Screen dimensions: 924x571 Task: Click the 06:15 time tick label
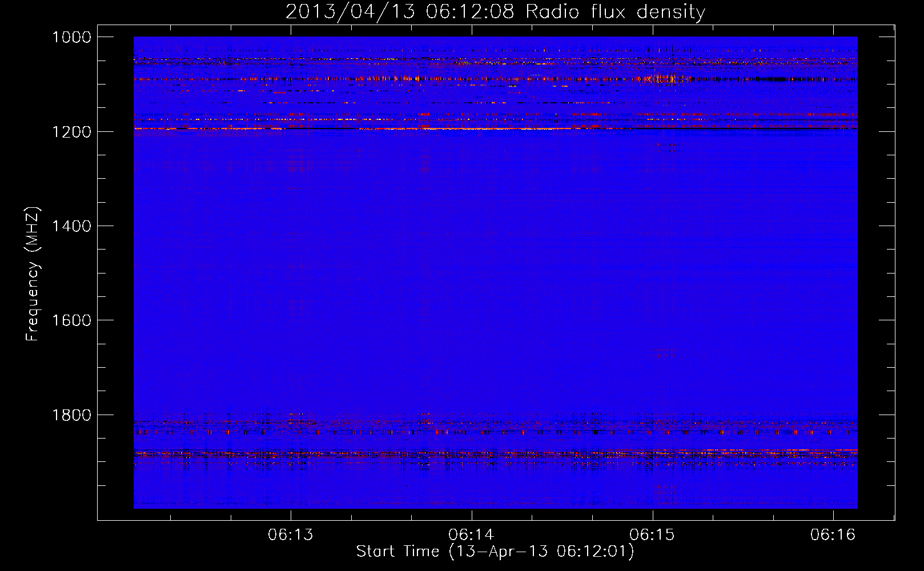[652, 535]
